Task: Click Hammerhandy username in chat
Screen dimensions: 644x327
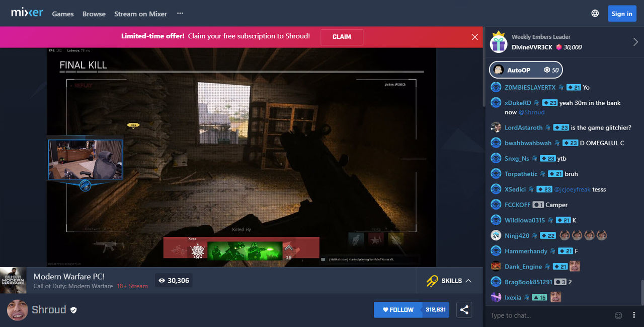Action: coord(526,251)
